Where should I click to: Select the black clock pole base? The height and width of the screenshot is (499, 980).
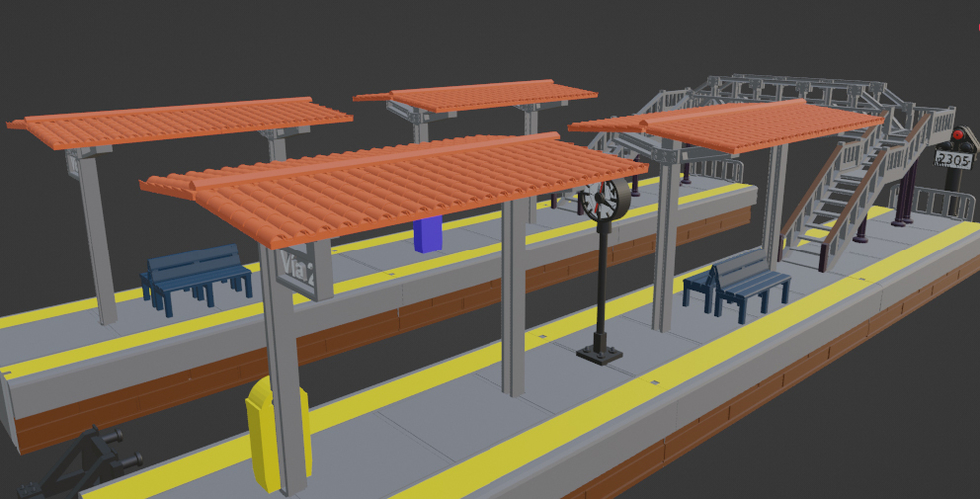(x=601, y=352)
